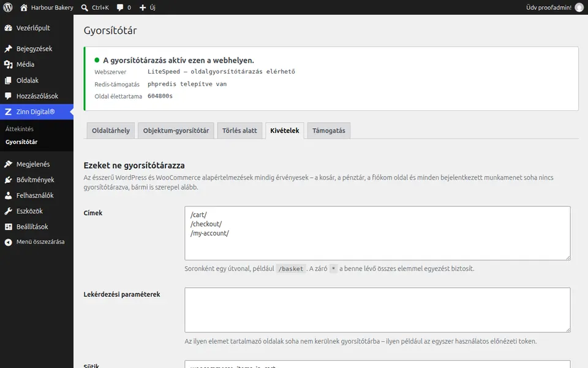Click the WordPress logo icon
The height and width of the screenshot is (368, 588).
tap(8, 7)
